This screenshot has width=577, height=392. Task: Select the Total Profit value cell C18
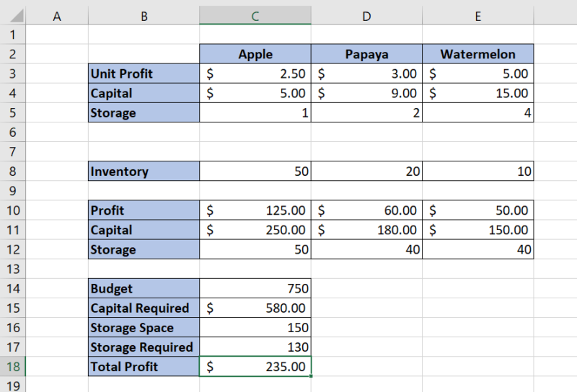(x=255, y=366)
